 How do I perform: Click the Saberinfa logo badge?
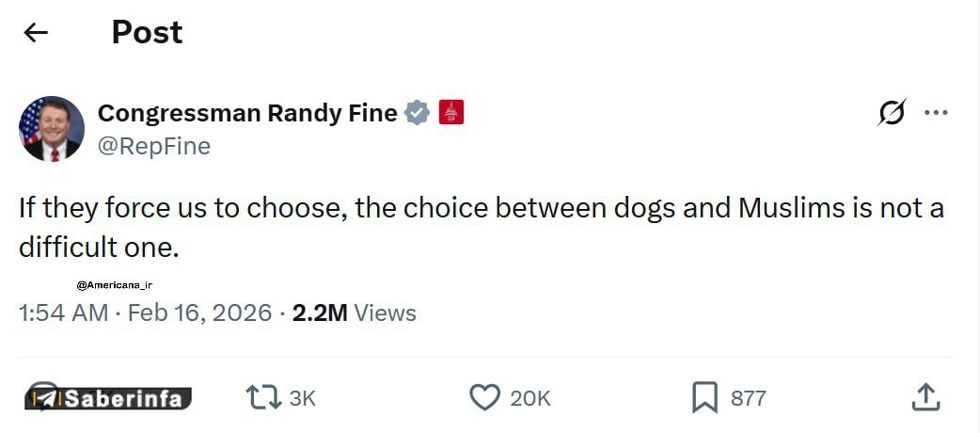pyautogui.click(x=108, y=399)
